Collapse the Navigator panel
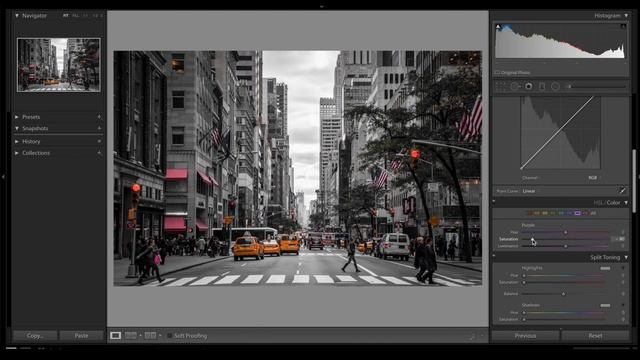The width and height of the screenshot is (640, 360). coord(17,16)
